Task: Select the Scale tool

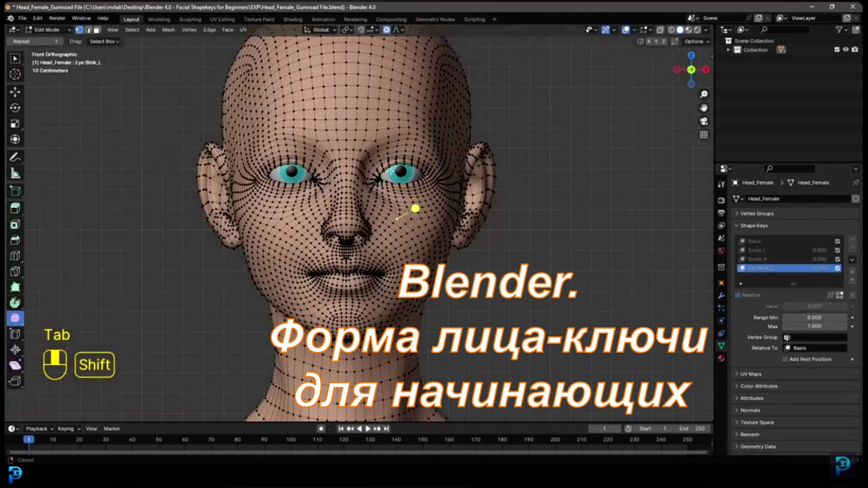Action: (15, 124)
